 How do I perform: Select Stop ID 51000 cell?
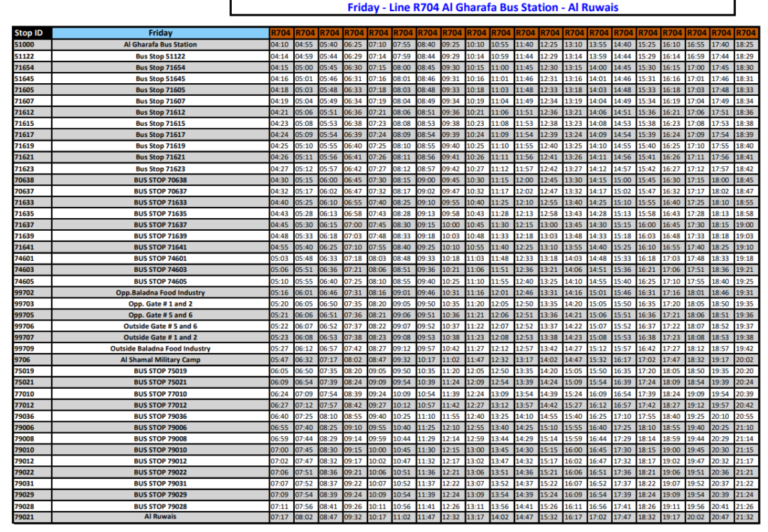(32, 45)
